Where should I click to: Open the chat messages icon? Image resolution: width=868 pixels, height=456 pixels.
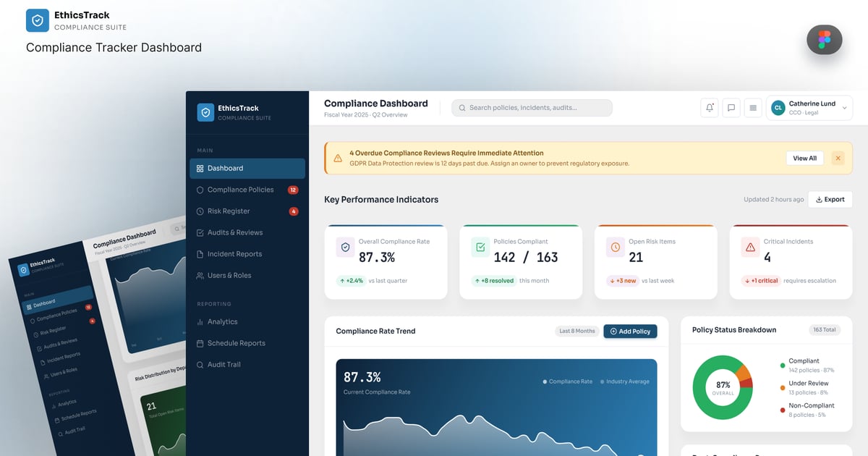tap(731, 108)
